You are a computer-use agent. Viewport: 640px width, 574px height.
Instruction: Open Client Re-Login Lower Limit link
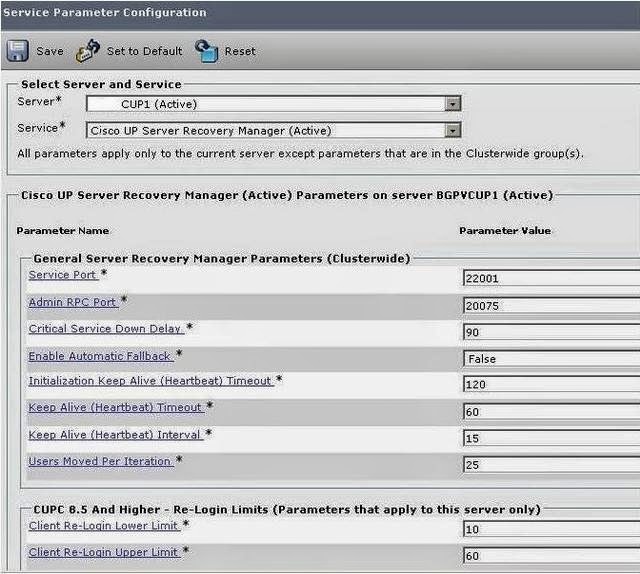pos(104,526)
